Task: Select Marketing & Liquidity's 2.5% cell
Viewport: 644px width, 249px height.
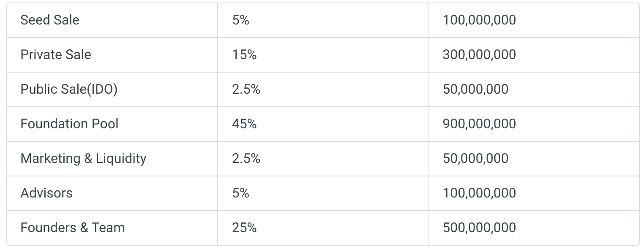Action: pos(246,159)
